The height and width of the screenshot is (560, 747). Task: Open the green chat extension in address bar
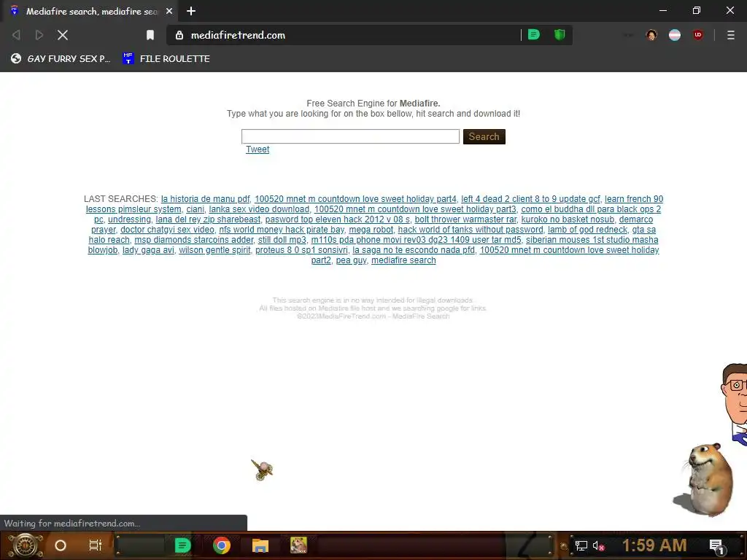(x=533, y=35)
